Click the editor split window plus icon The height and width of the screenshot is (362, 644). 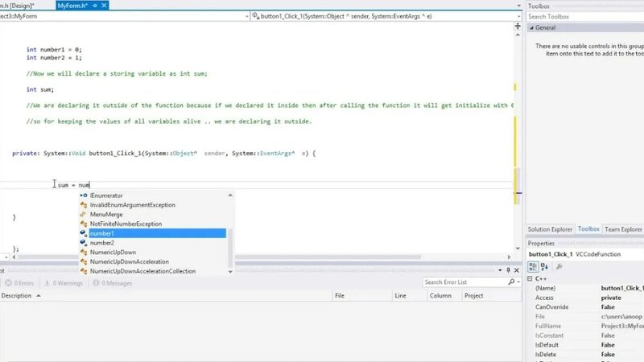pos(518,26)
